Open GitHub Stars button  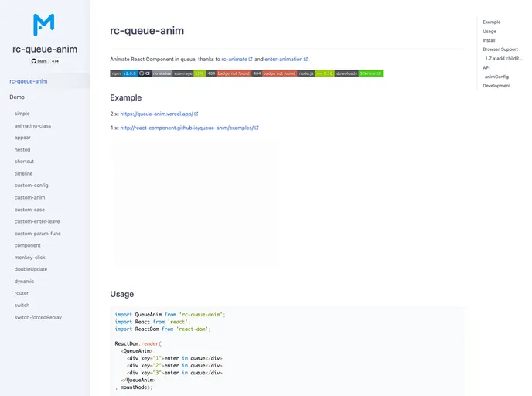[x=39, y=61]
